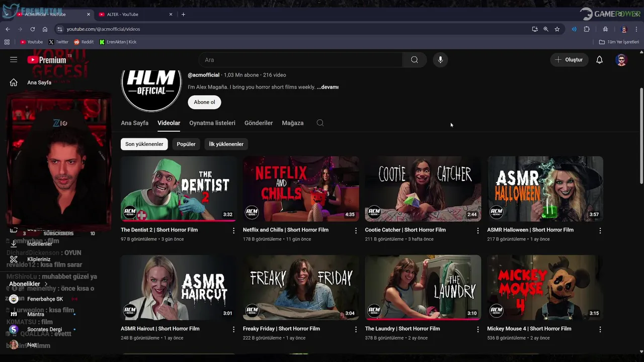The height and width of the screenshot is (362, 644).
Task: Click the search magnifier button
Action: 414,60
